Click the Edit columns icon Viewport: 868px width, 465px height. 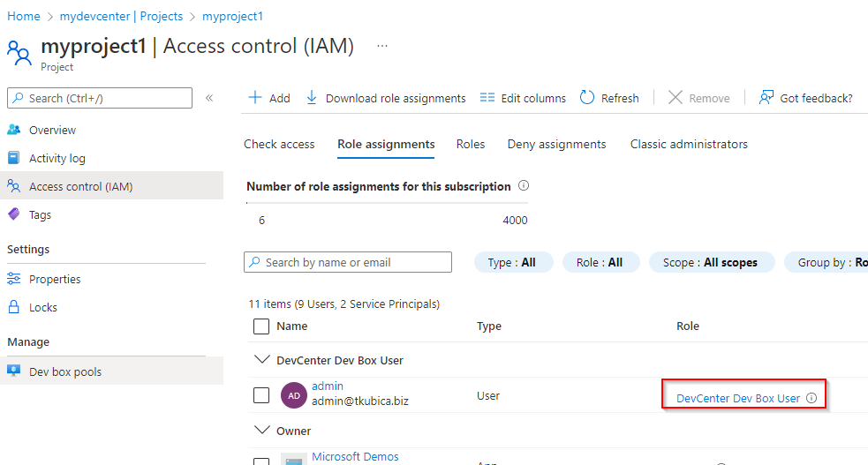487,98
